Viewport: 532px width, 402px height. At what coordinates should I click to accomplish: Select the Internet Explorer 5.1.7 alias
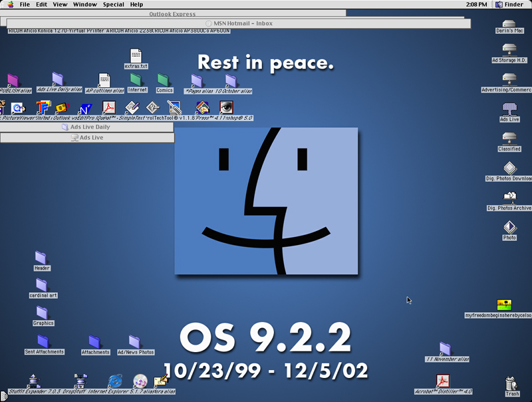[115, 381]
